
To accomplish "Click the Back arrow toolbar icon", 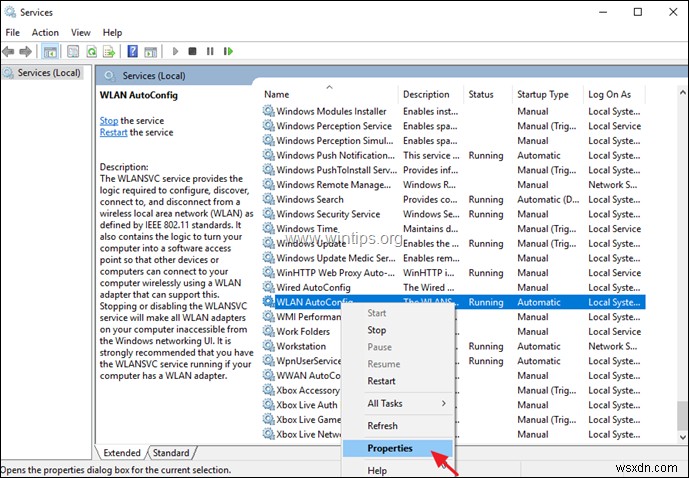I will (11, 51).
